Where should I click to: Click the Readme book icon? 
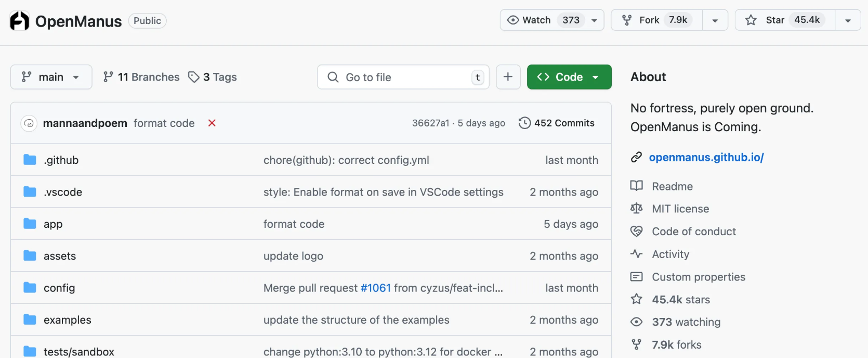point(637,186)
